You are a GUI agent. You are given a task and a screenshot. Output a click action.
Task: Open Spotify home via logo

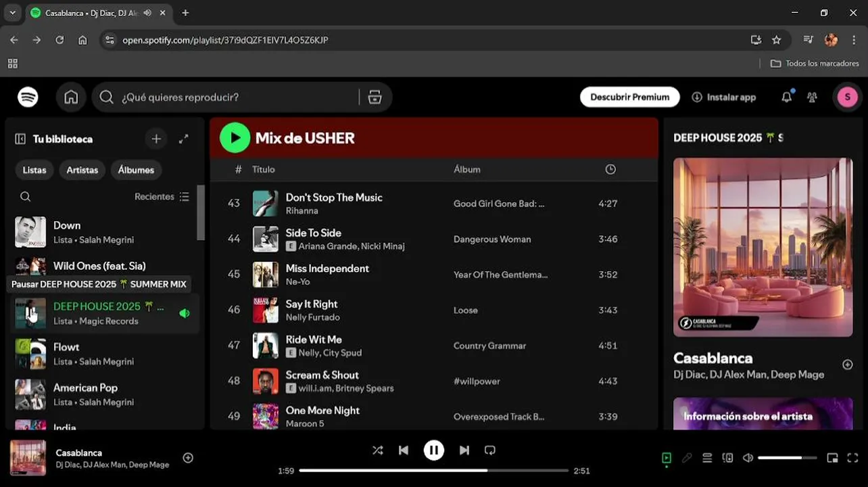click(x=28, y=97)
